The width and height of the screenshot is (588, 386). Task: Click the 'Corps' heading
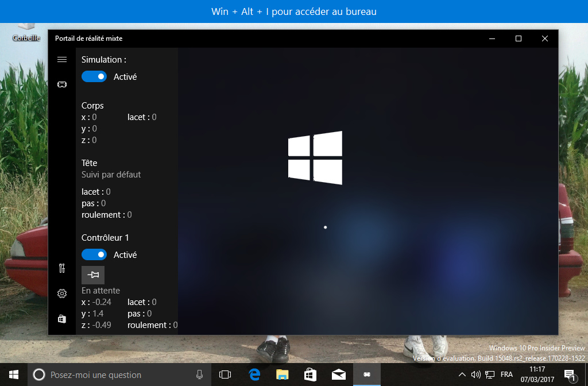92,106
